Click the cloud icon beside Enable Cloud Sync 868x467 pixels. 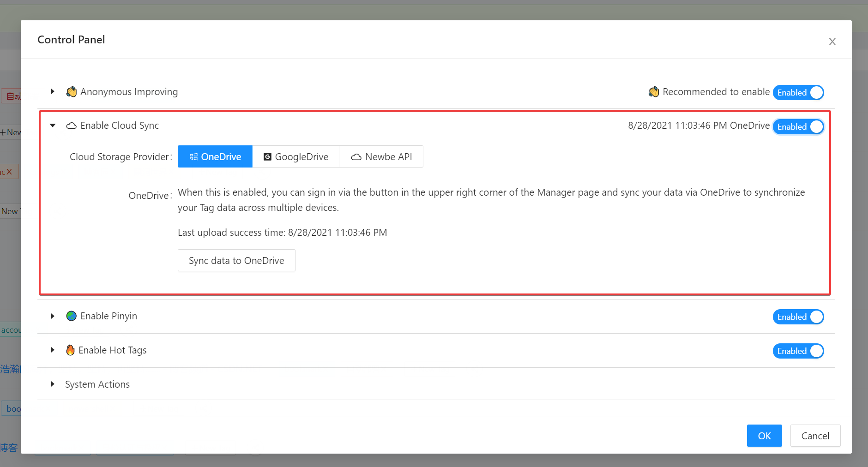(71, 126)
